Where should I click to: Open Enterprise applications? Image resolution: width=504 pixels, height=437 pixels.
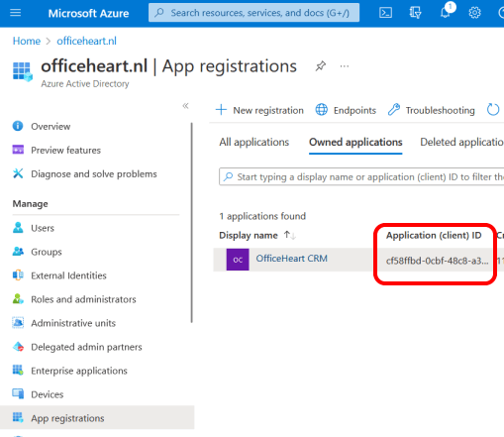tap(79, 371)
